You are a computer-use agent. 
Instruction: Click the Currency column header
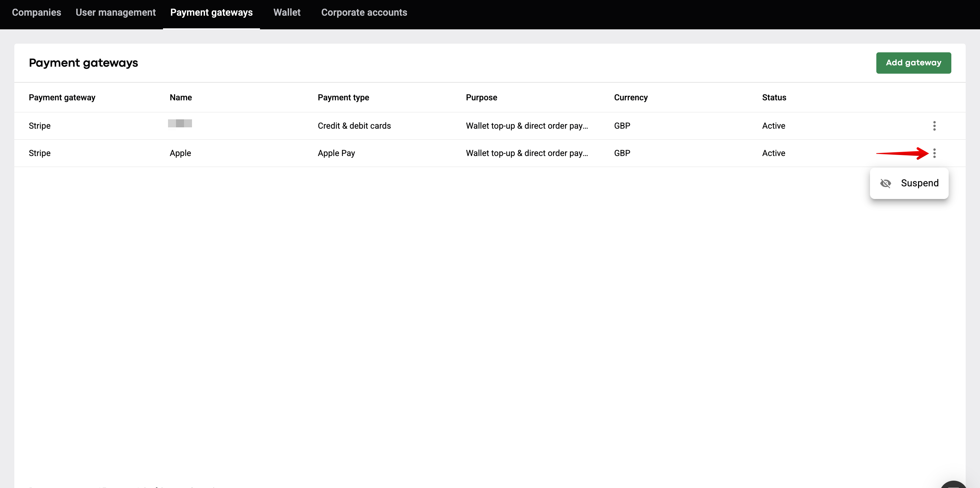(630, 97)
